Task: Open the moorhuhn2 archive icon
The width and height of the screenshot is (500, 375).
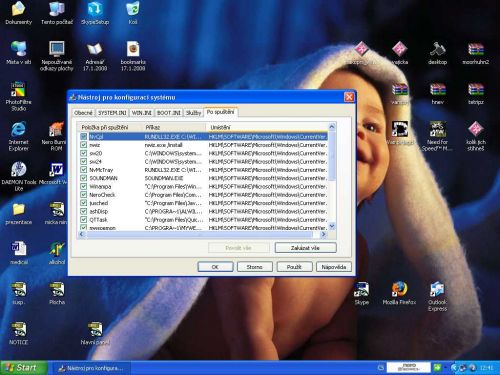Action: 476,53
